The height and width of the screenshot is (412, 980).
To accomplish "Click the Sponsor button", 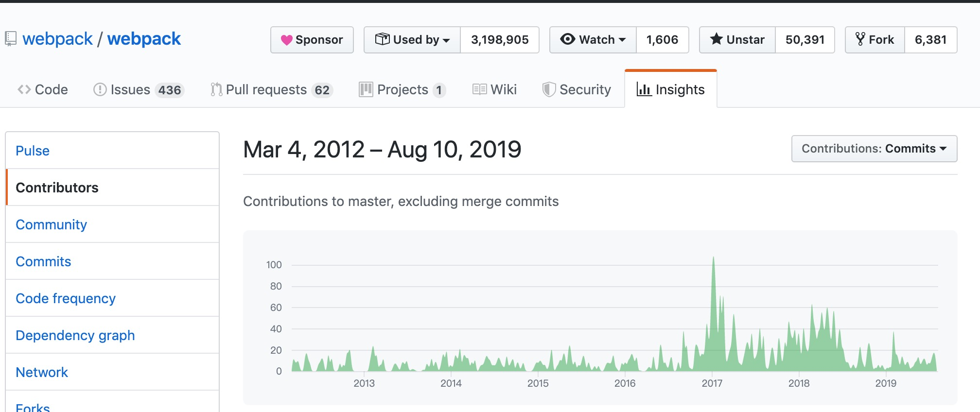I will point(312,40).
